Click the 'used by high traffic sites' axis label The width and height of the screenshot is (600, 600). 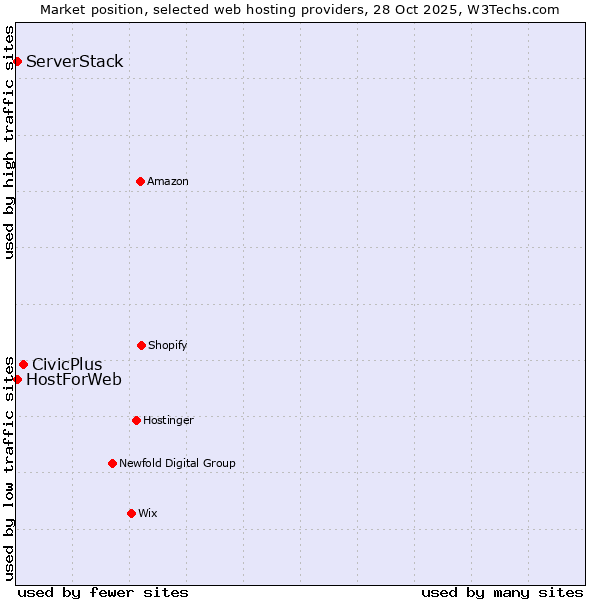click(9, 142)
